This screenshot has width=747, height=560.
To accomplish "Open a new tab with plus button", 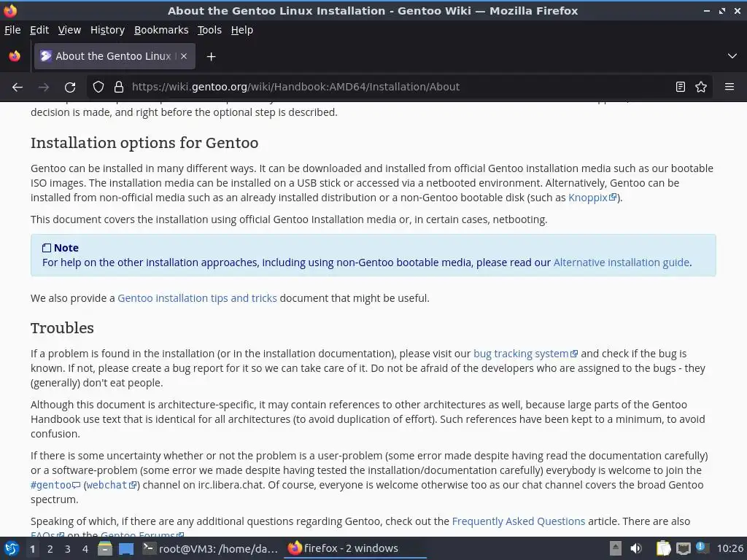I will [x=211, y=57].
